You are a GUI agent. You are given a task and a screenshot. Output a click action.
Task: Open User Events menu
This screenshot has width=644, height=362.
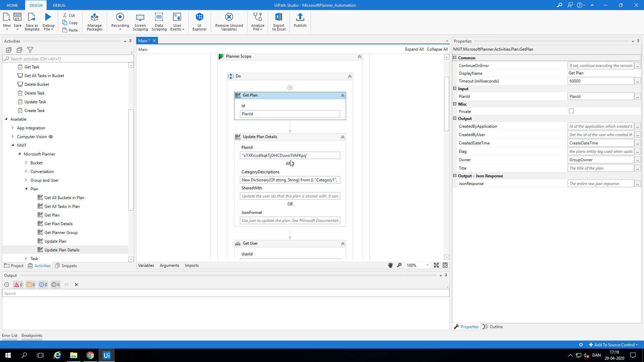(x=177, y=21)
